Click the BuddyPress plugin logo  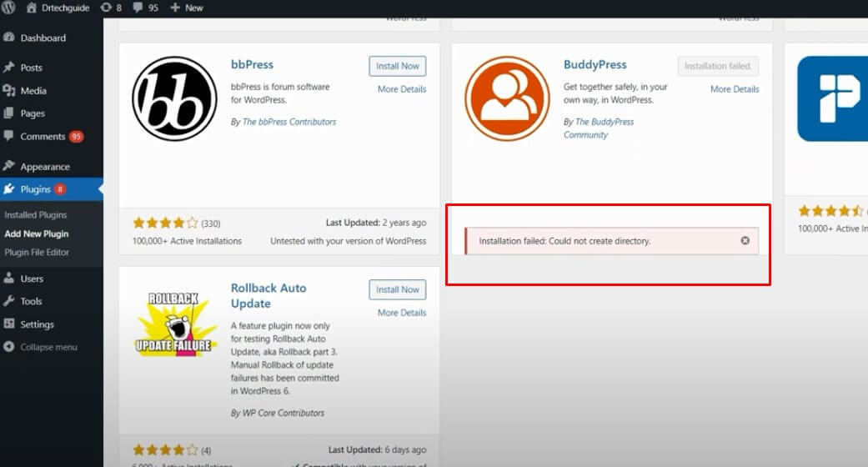tap(507, 98)
